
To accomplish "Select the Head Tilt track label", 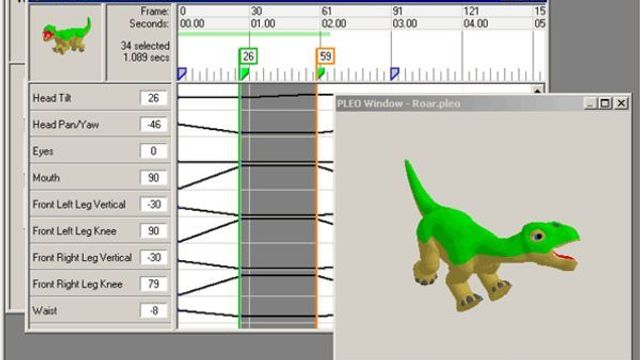I will 52,98.
